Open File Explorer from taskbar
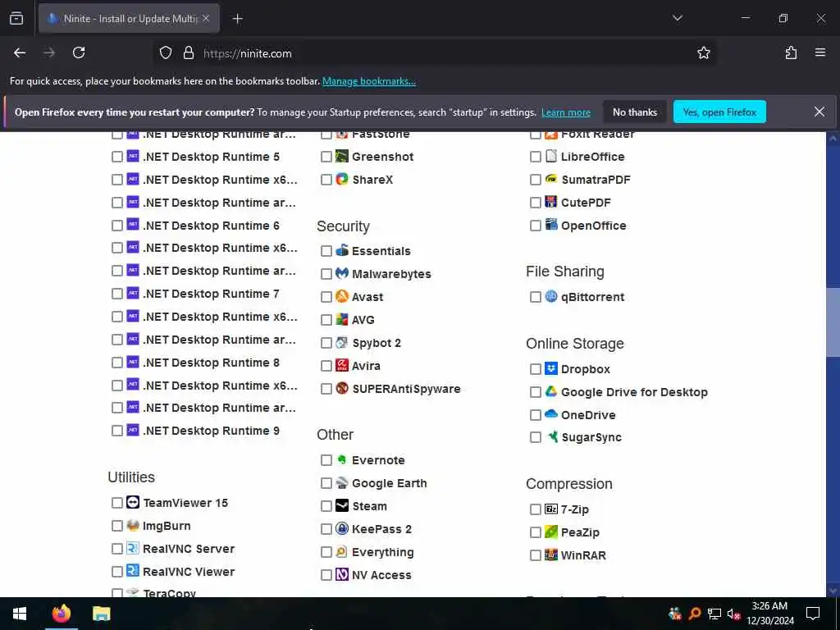Screen dimensions: 840x630 click(x=101, y=614)
